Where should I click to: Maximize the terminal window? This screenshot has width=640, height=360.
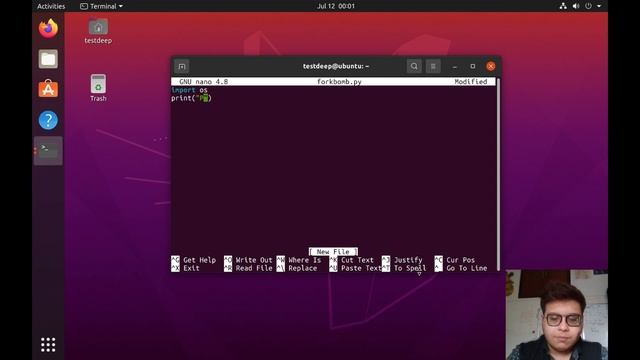click(x=473, y=66)
